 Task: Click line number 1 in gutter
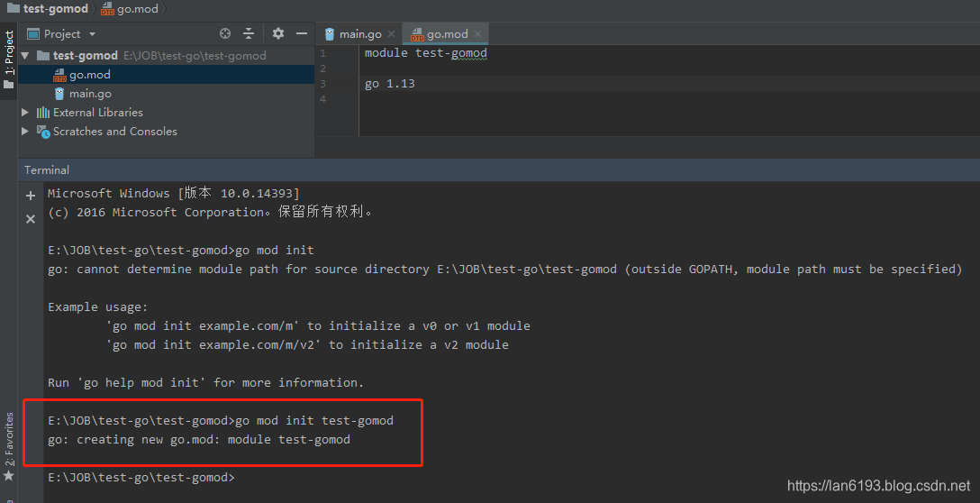323,53
